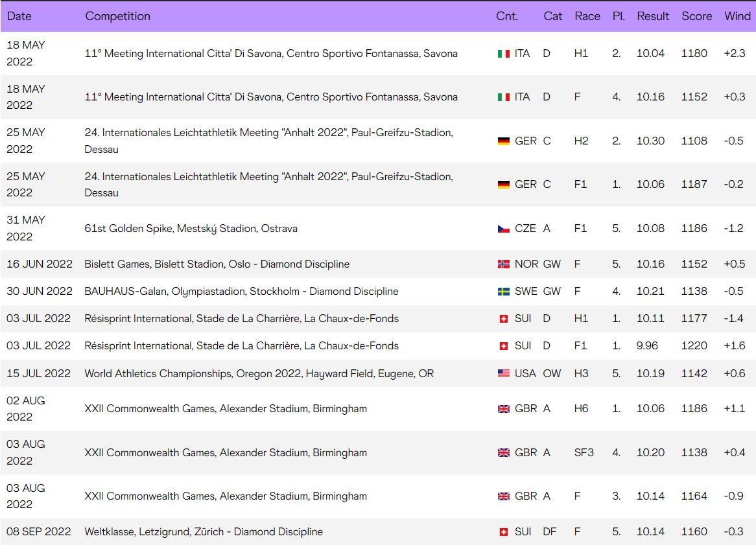Click the Pl. column header
Screen dimensions: 756x545
coord(619,16)
